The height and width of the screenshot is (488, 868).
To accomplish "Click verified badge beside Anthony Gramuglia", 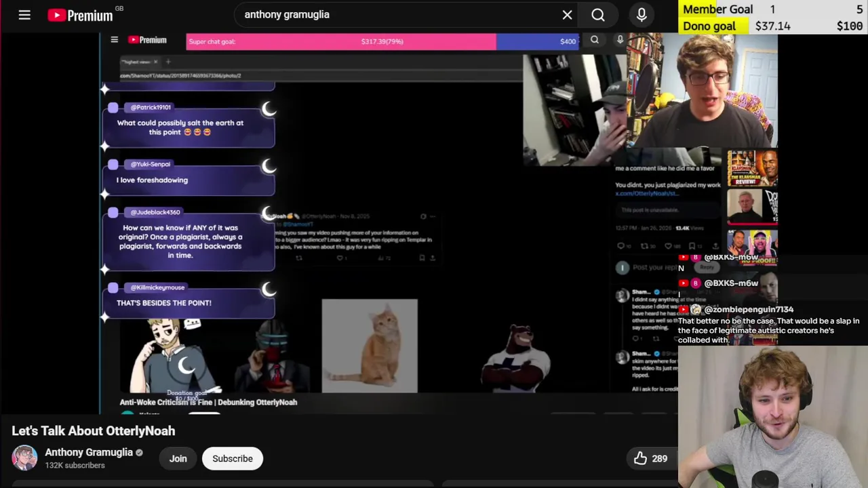I will click(x=139, y=453).
